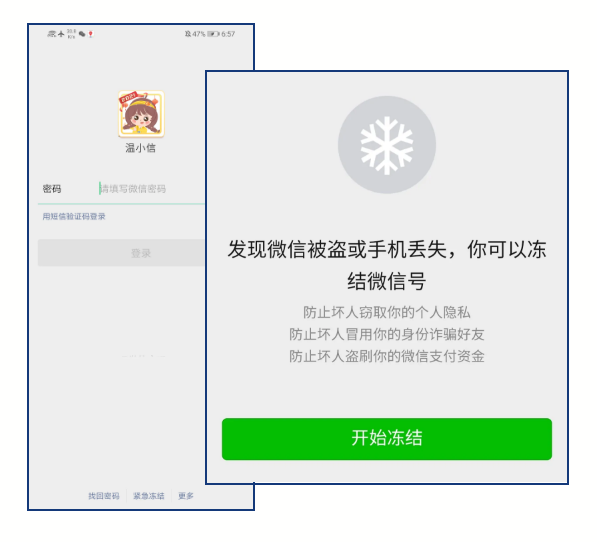
Task: Tap the WeChat notification icon in status bar
Action: pyautogui.click(x=82, y=34)
